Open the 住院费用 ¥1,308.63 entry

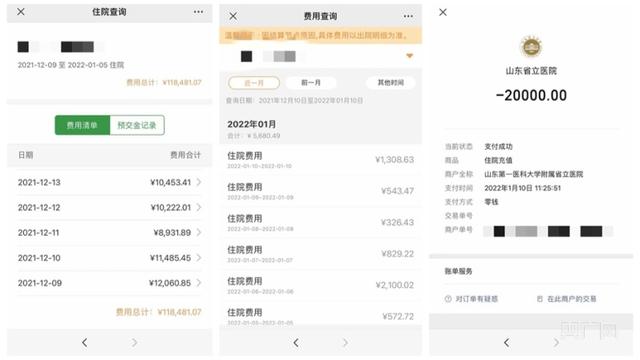320,160
